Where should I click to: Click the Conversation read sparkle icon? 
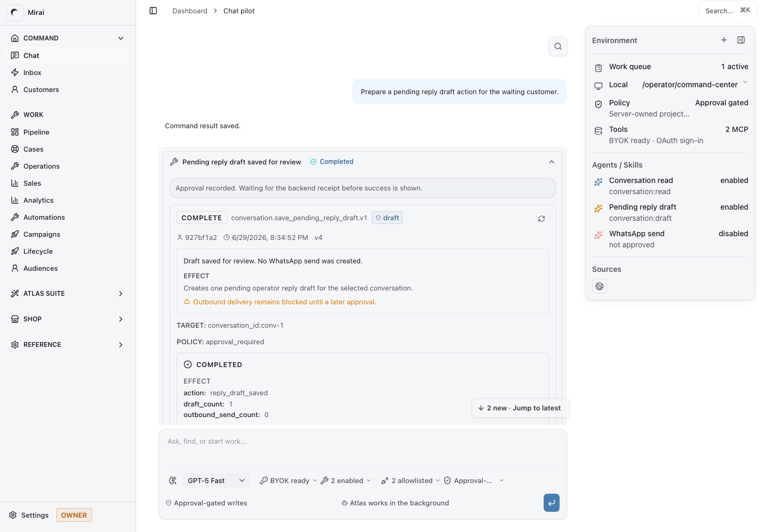coord(598,181)
